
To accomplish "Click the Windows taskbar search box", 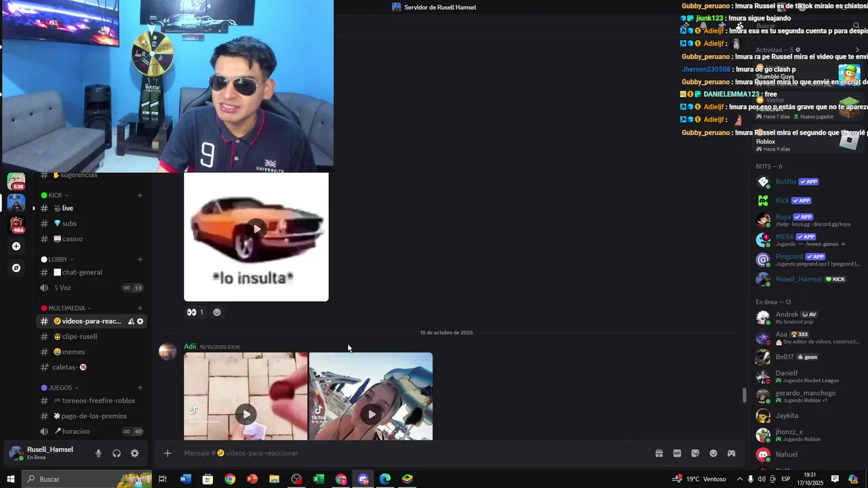I will pyautogui.click(x=87, y=479).
